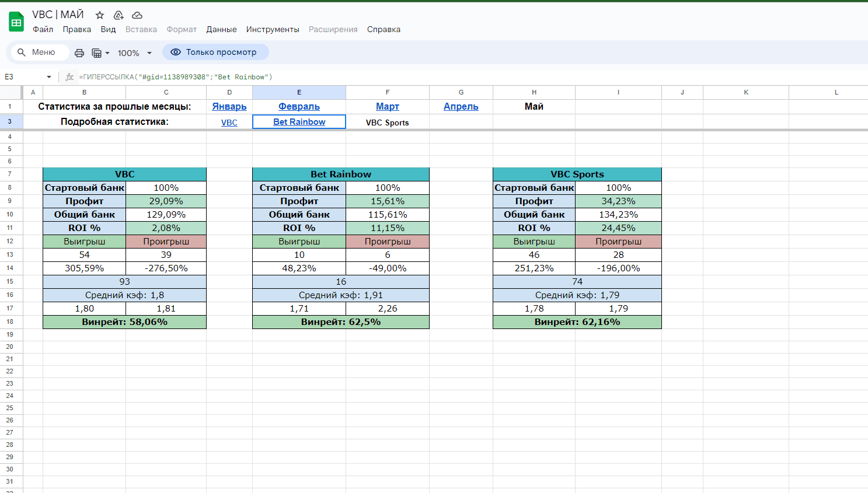Open the name box dropdown arrow
868x493 pixels.
49,77
